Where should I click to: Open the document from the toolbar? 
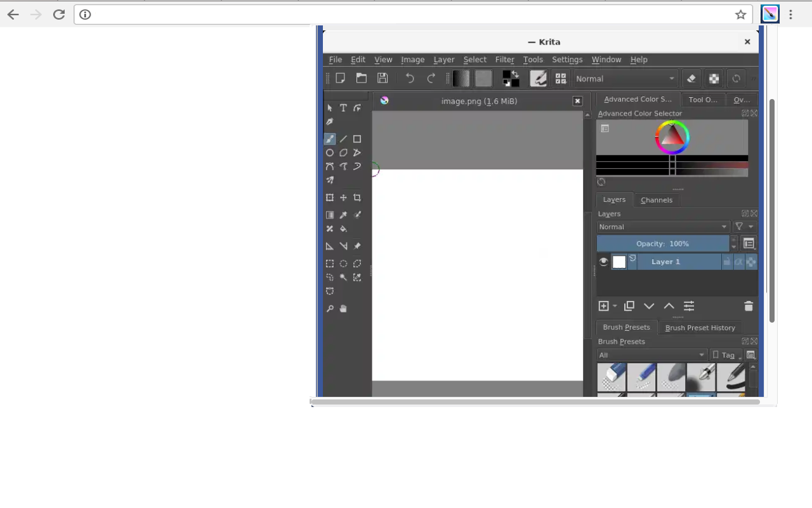[x=361, y=78]
